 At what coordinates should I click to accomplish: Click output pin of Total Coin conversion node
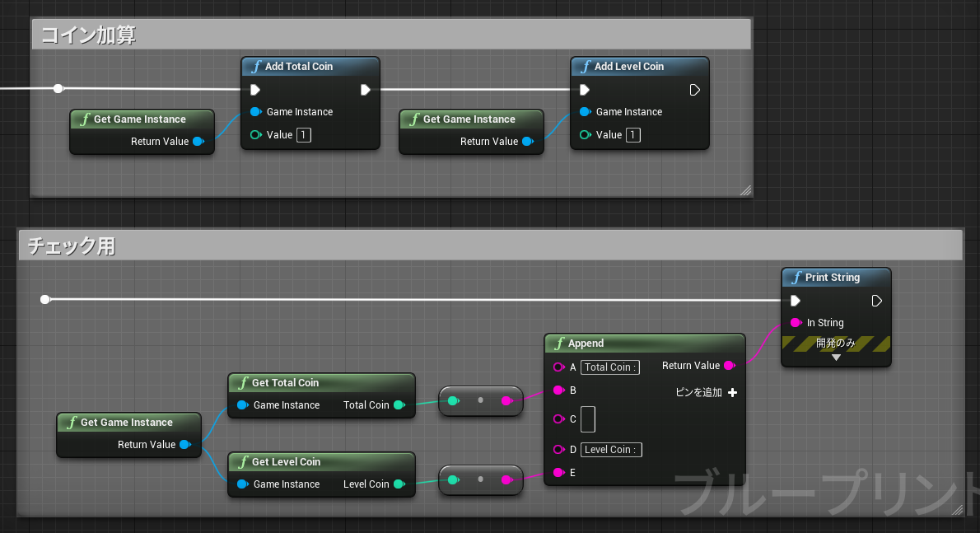pyautogui.click(x=506, y=400)
